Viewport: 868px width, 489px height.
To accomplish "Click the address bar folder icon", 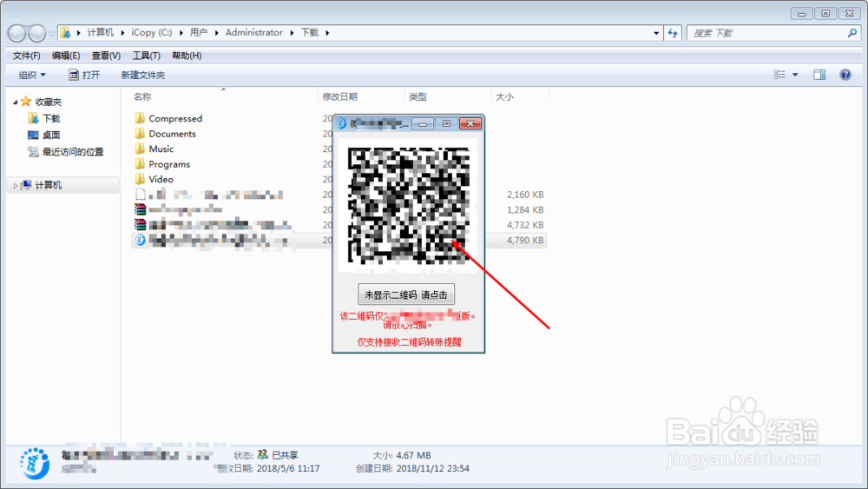I will 65,33.
